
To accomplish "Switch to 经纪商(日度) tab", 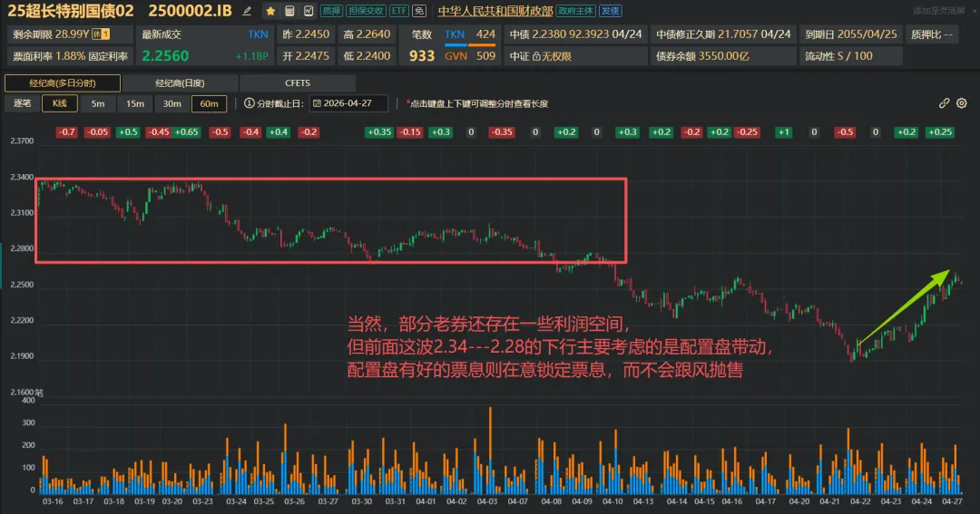I will point(180,83).
